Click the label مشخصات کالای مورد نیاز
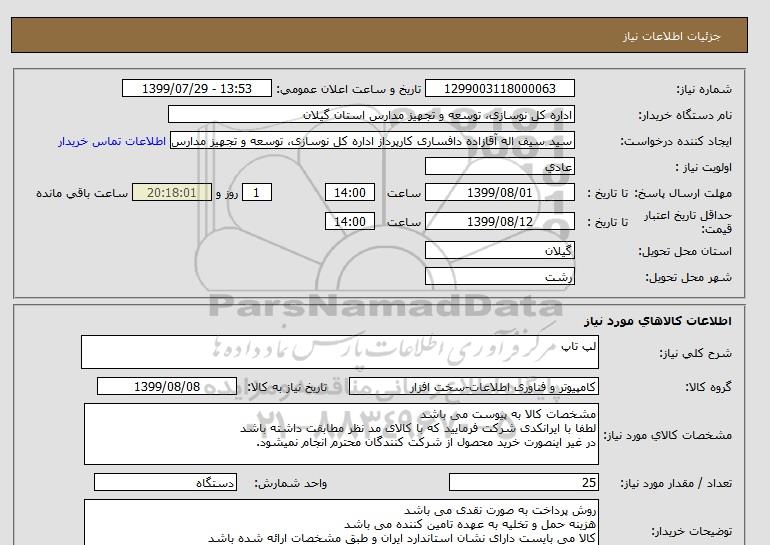770x545 pixels. [x=667, y=435]
